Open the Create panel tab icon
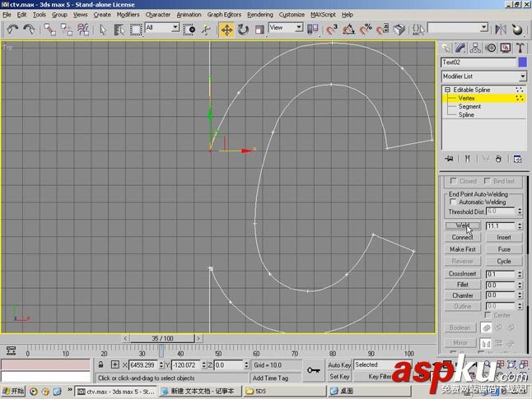The width and height of the screenshot is (532, 399). coord(446,48)
